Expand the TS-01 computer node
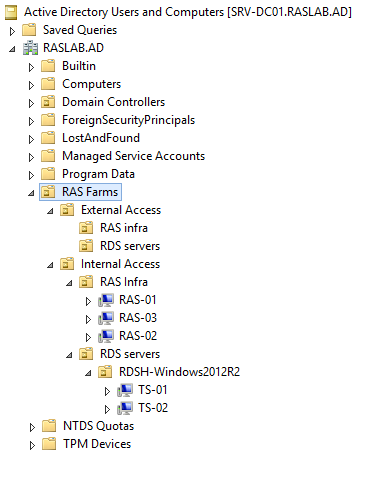This screenshot has width=368, height=479. tap(107, 391)
